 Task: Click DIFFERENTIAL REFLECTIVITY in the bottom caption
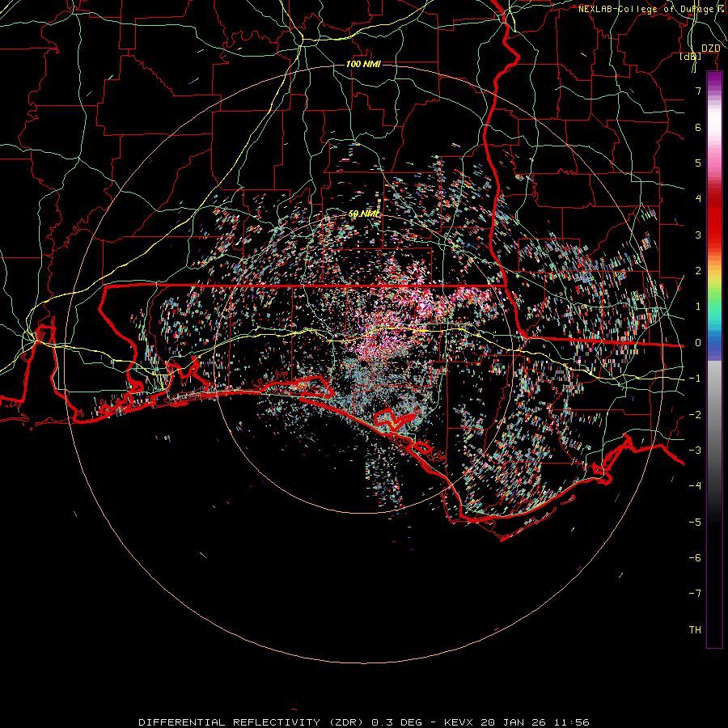coord(230,722)
